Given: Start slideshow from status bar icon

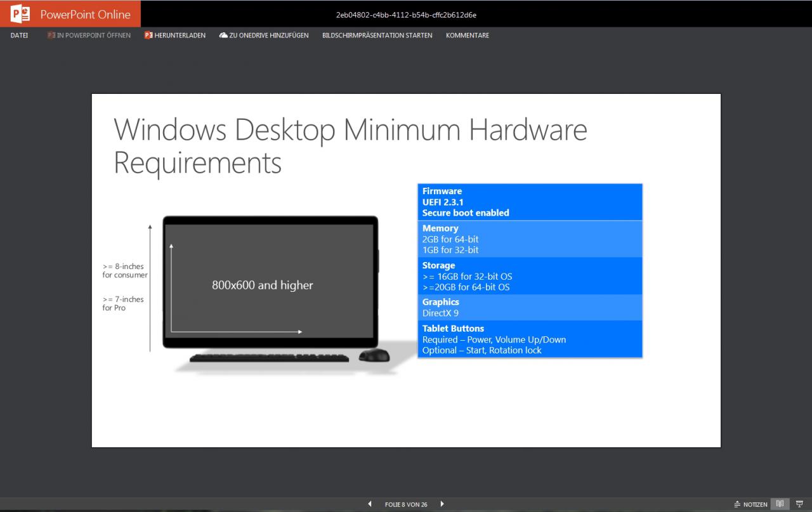Looking at the screenshot, I should (799, 504).
